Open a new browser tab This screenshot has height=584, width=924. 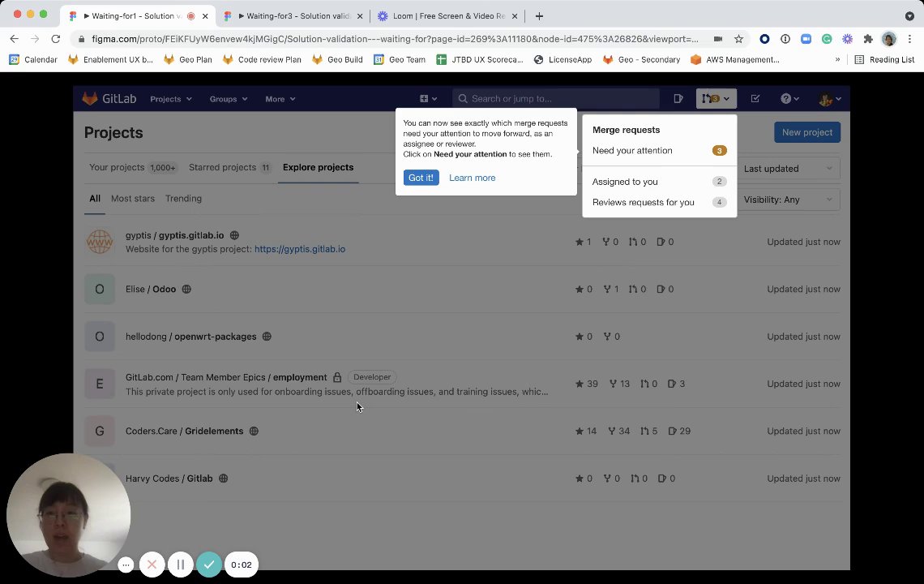(539, 16)
